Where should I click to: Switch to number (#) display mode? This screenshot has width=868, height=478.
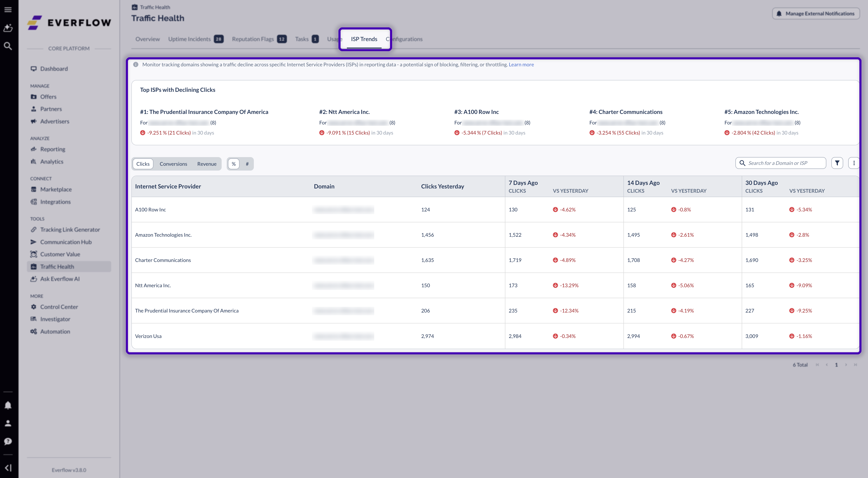[x=247, y=164]
